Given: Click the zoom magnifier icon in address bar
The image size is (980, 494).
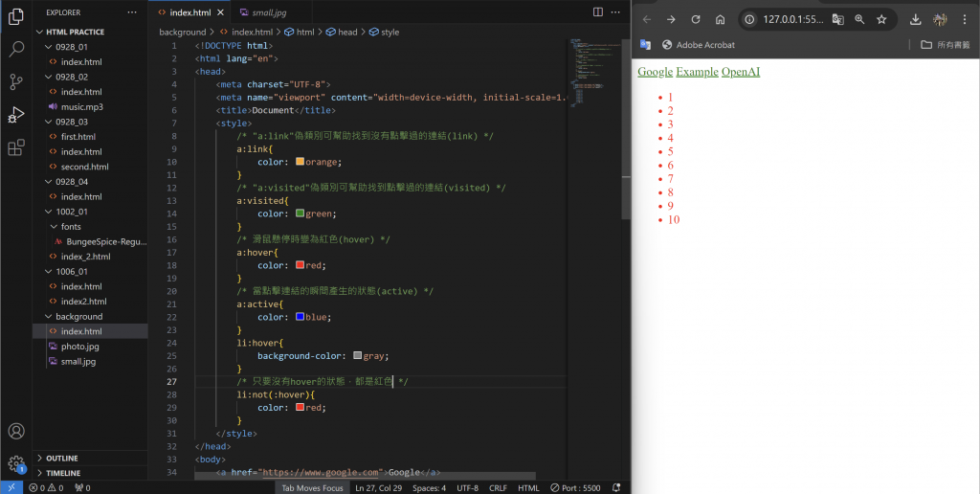Looking at the screenshot, I should click(x=859, y=19).
